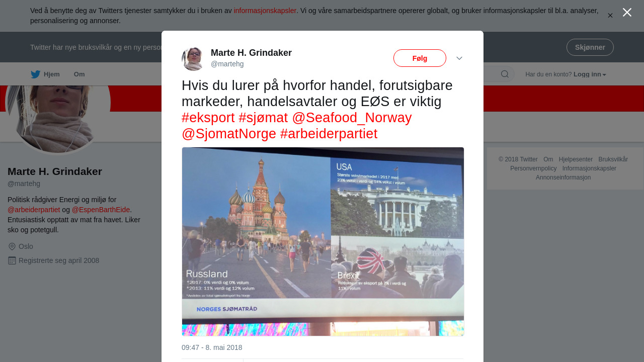The image size is (644, 362).
Task: Open @EspenBarthEide profile link
Action: 101,210
